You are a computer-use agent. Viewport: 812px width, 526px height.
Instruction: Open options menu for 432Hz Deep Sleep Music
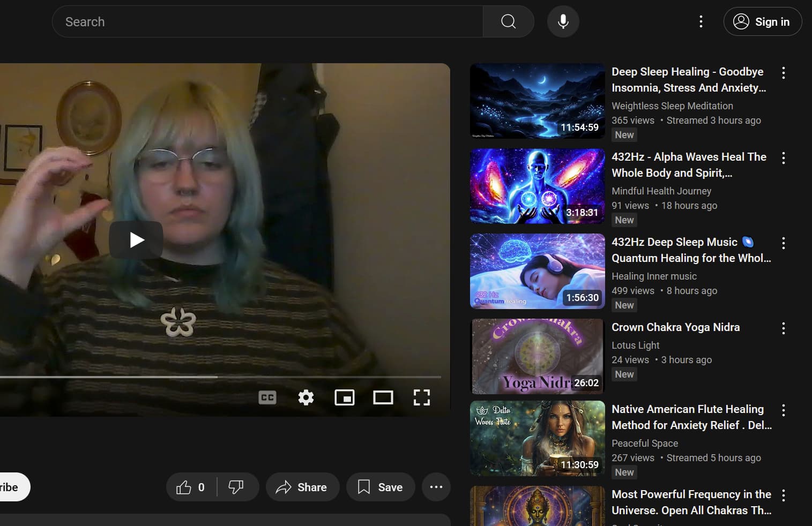click(x=784, y=243)
